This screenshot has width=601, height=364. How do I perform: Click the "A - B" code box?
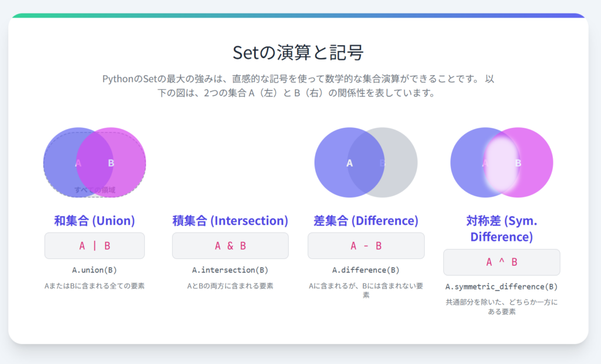[366, 246]
